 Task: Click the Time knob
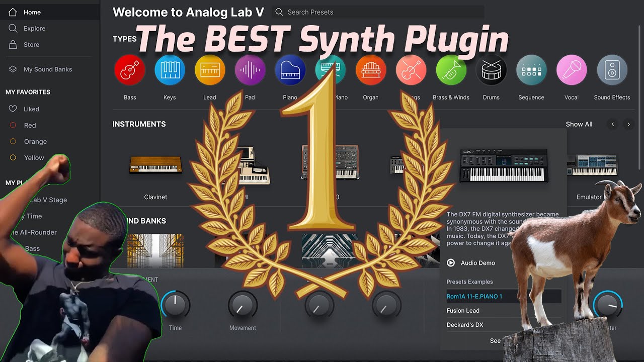(x=175, y=305)
